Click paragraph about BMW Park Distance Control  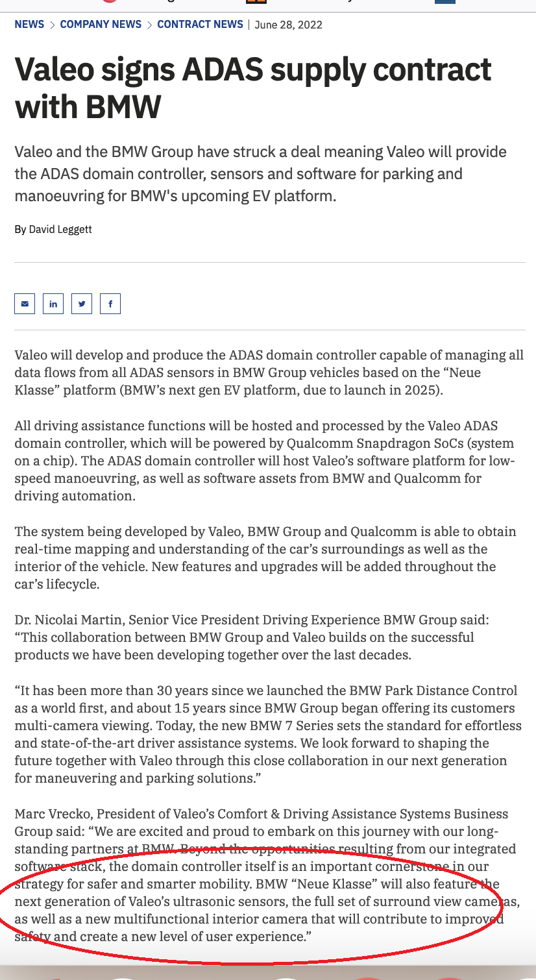pos(265,734)
